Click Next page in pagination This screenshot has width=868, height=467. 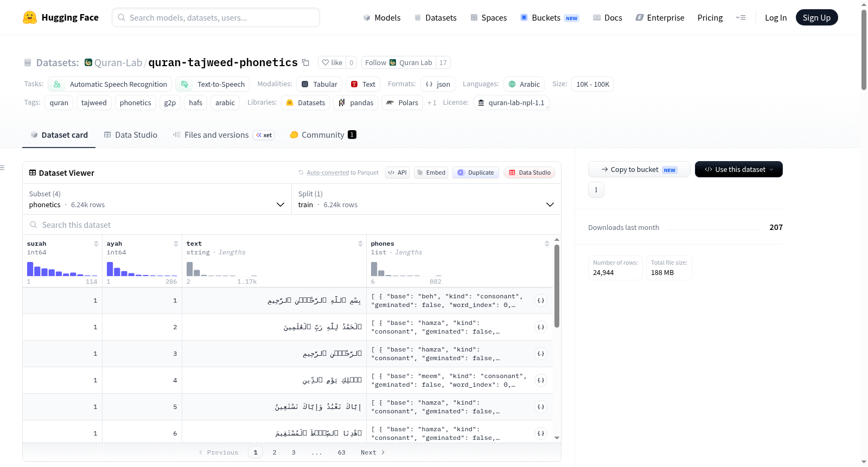[373, 452]
